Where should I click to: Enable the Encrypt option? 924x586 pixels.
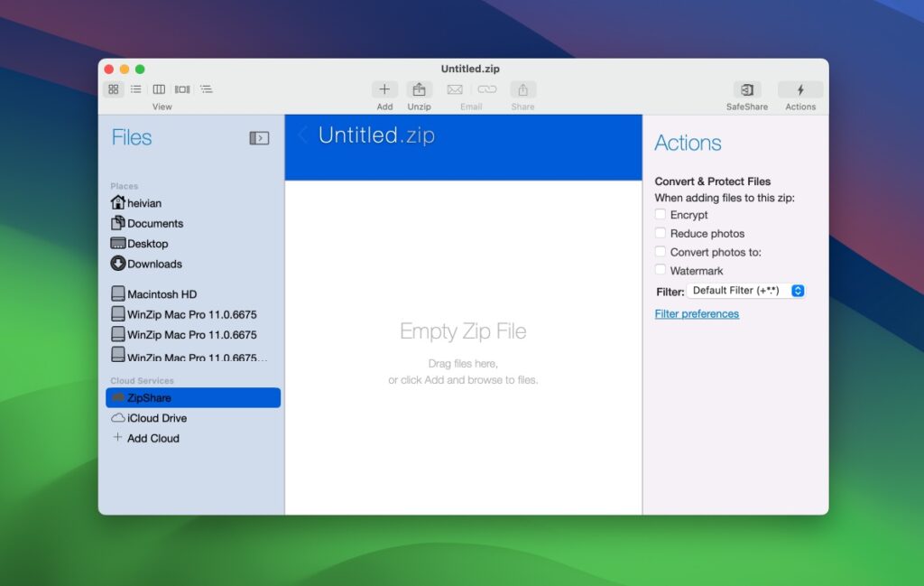(x=660, y=215)
